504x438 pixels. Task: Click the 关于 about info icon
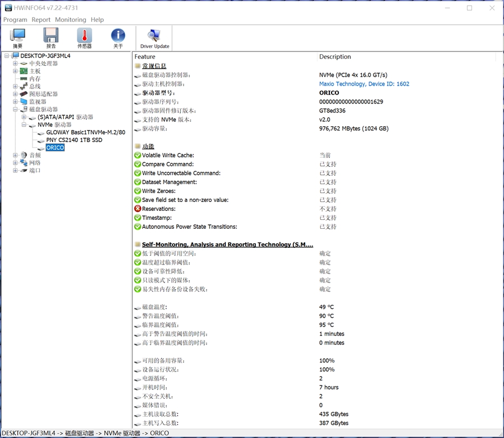tap(118, 38)
